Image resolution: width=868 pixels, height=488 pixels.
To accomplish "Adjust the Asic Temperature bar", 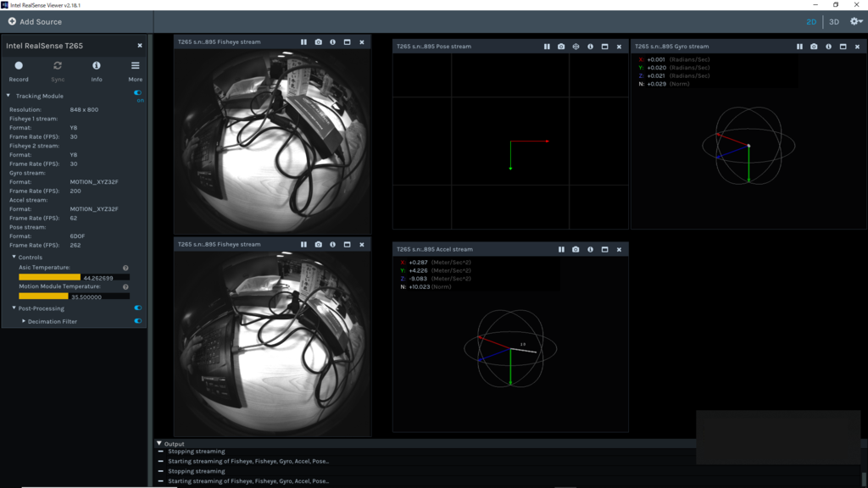I will point(75,277).
